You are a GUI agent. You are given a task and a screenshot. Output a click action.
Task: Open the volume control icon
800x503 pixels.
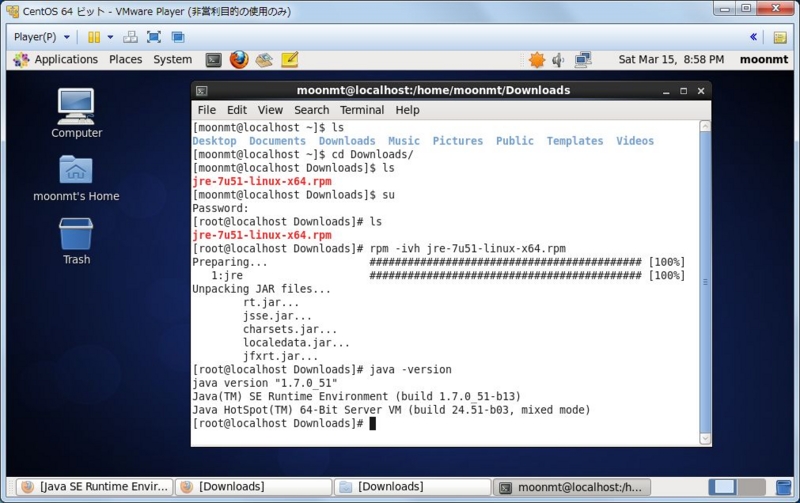tap(558, 60)
